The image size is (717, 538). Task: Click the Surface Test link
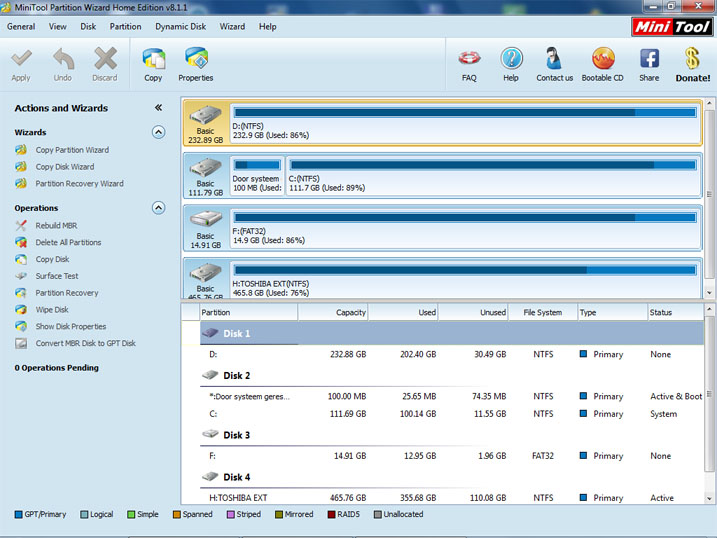[x=57, y=276]
